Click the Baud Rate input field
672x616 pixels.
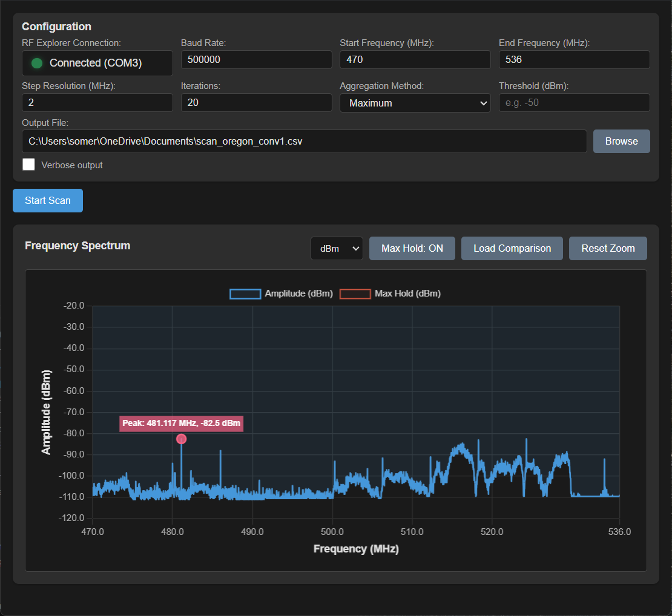[256, 60]
